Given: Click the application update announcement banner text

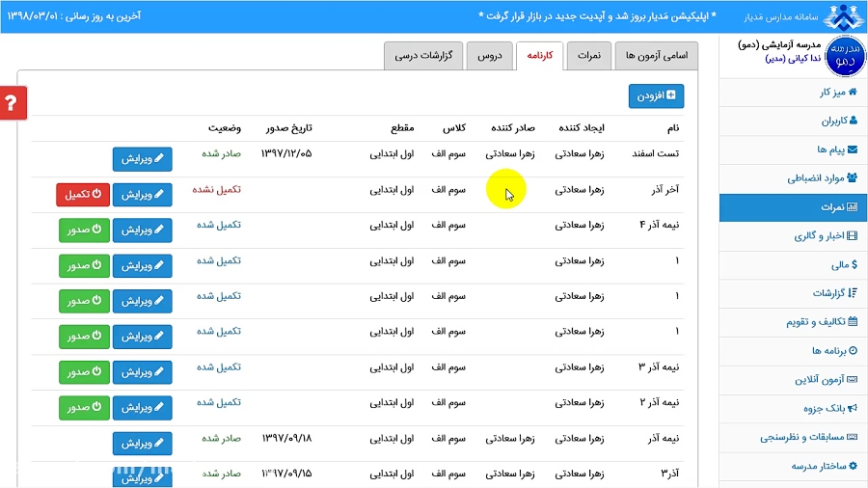Looking at the screenshot, I should 597,16.
